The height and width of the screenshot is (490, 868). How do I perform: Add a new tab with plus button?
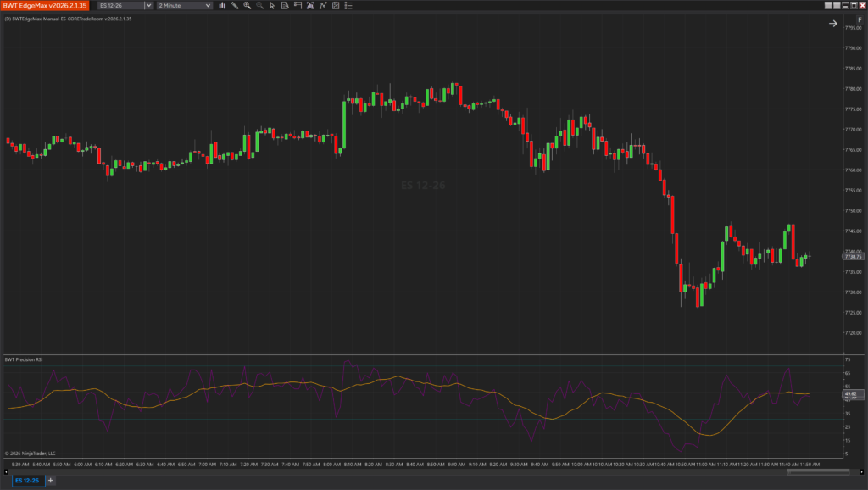click(50, 481)
